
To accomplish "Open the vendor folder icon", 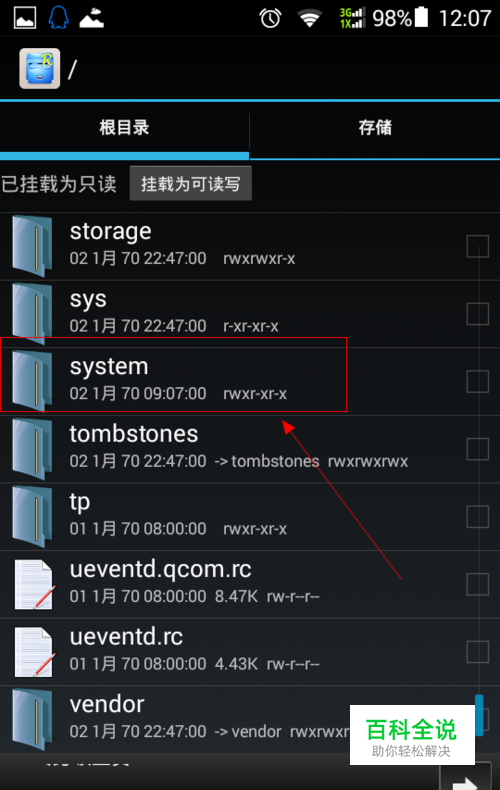I will [x=33, y=719].
